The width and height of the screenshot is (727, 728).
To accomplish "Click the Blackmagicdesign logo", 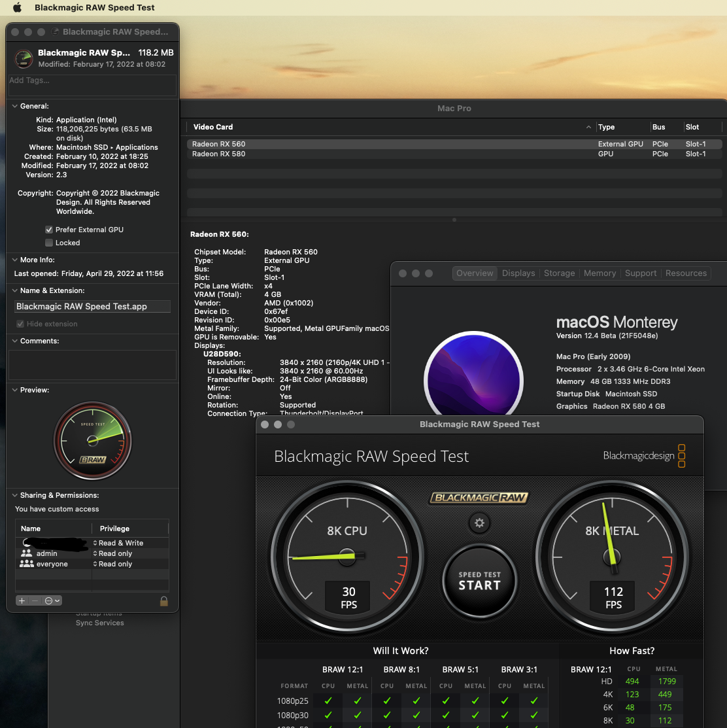I will coord(644,456).
